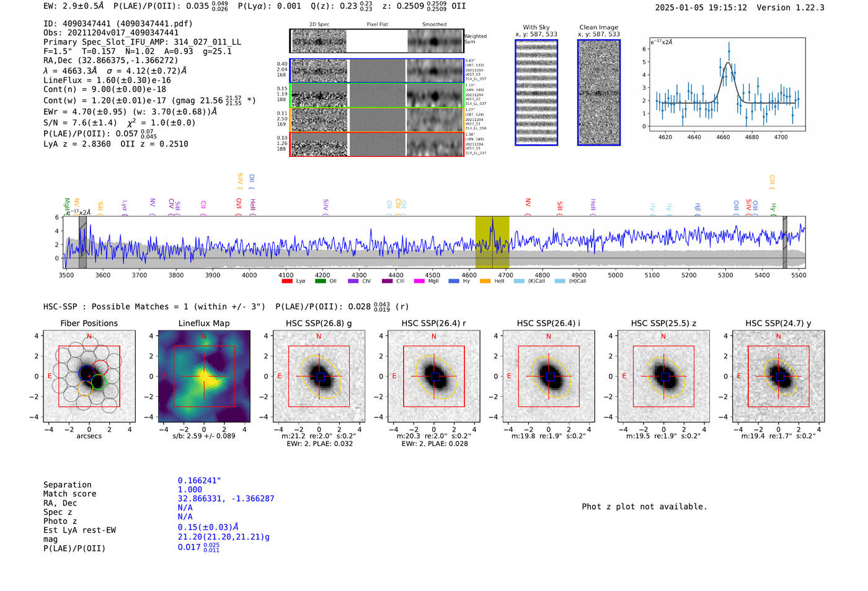The image size is (868, 591).
Task: Select the blue-outlined fiber 2D spectrum row
Action: pyautogui.click(x=376, y=71)
